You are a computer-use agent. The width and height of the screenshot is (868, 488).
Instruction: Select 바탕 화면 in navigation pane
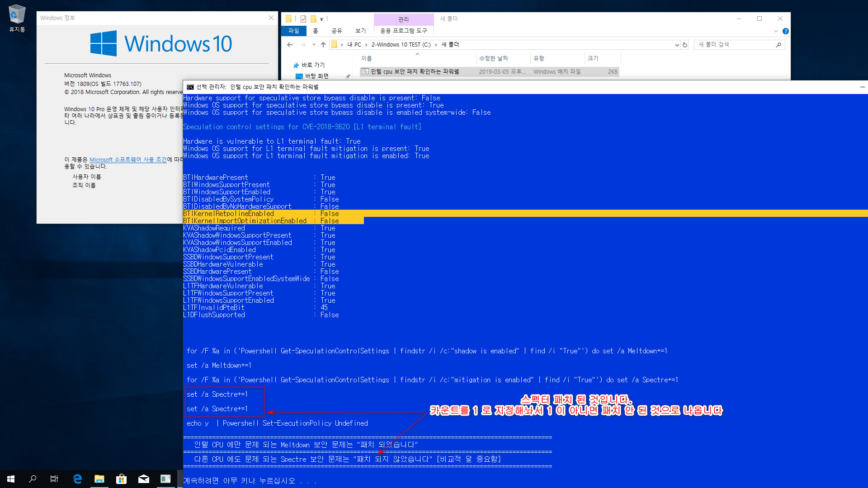(316, 76)
